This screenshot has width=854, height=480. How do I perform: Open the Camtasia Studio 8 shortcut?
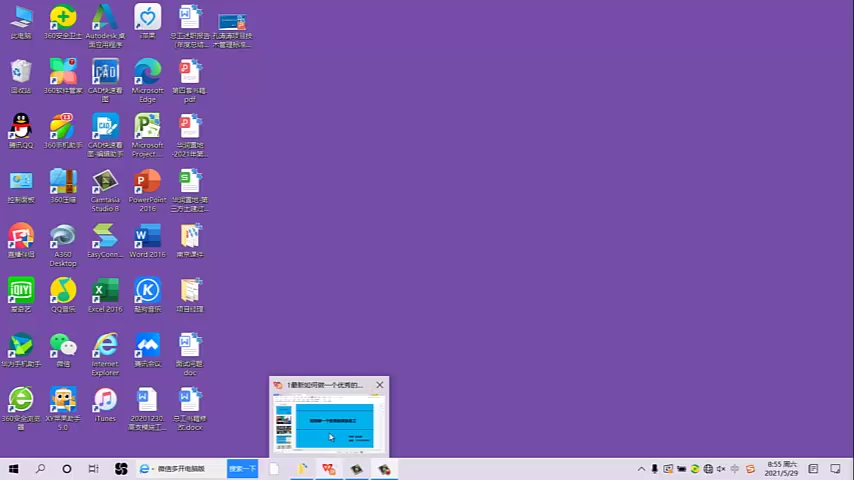point(105,190)
